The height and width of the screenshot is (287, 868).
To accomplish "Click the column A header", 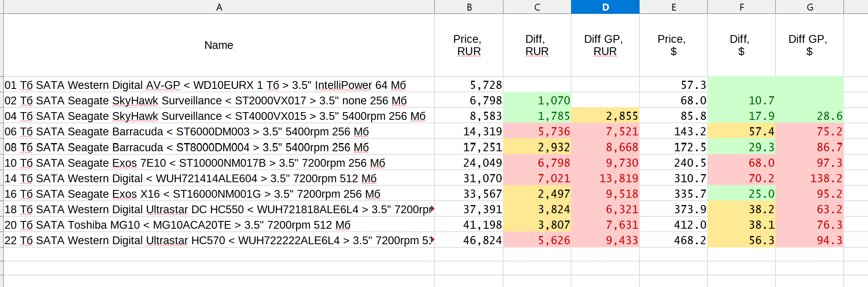I will [x=219, y=7].
